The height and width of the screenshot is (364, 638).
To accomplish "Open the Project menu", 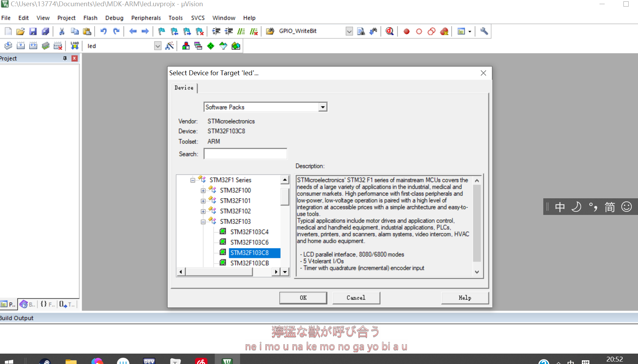I will tap(66, 18).
